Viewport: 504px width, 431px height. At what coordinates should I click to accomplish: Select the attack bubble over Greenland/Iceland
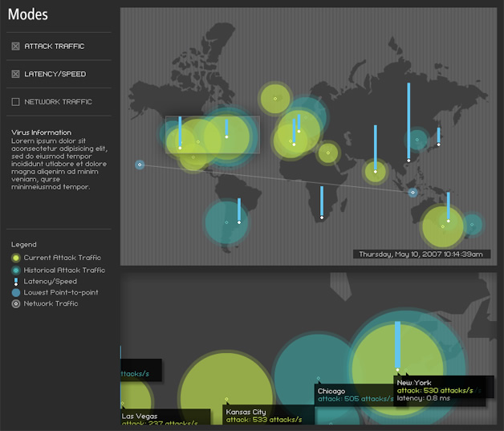coord(275,99)
